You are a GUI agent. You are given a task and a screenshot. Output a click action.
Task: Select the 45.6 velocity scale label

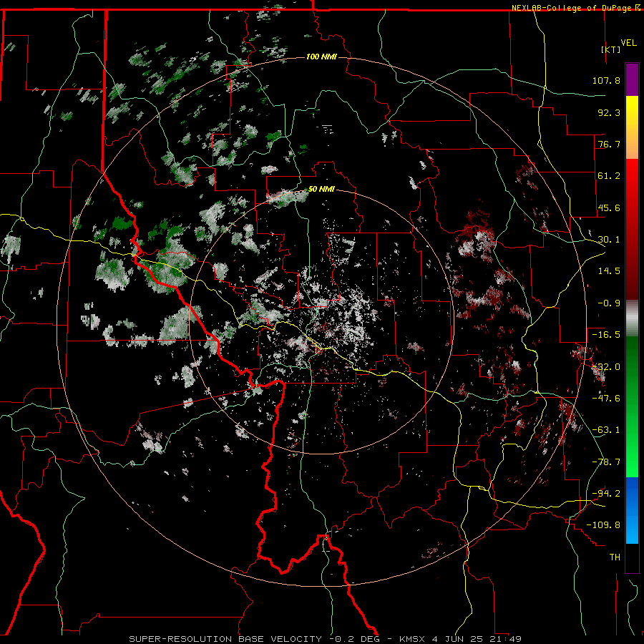click(609, 208)
